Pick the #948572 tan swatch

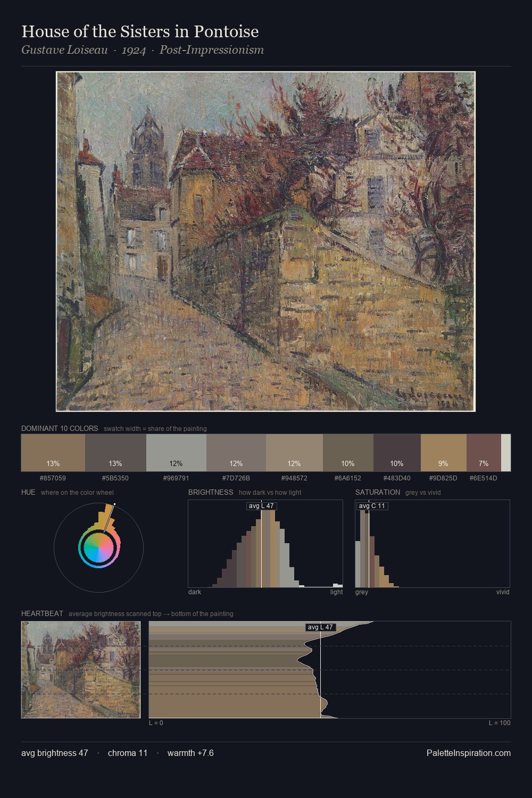point(294,453)
